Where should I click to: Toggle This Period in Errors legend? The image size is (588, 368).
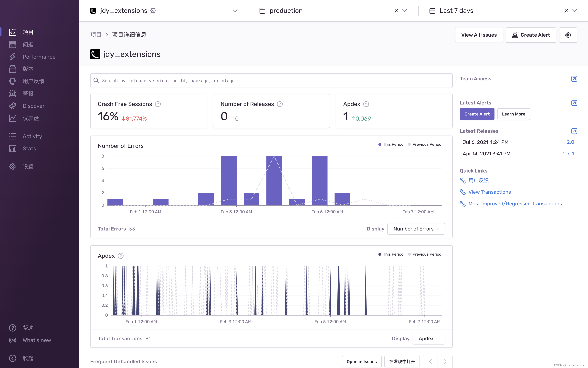pos(391,144)
